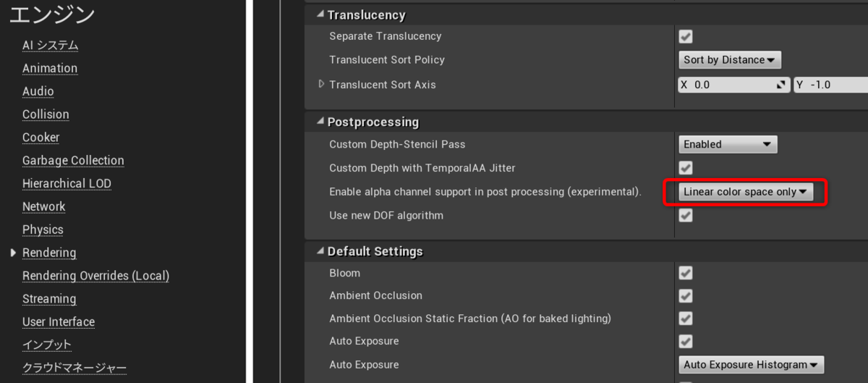Collapse the Default Settings section triangle
Screen dimensions: 868x383
(320, 252)
